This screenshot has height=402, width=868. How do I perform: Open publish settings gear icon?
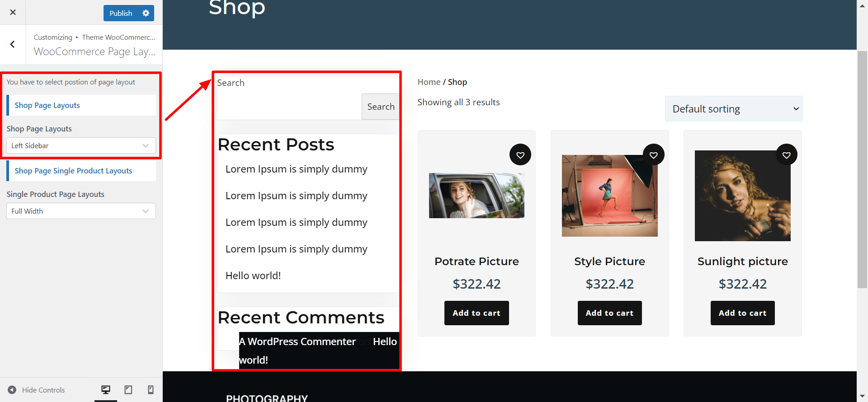[146, 13]
